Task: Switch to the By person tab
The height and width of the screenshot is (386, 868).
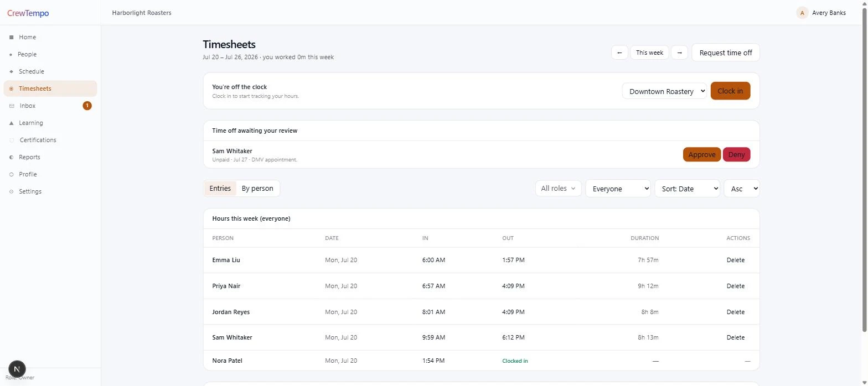Action: tap(257, 188)
